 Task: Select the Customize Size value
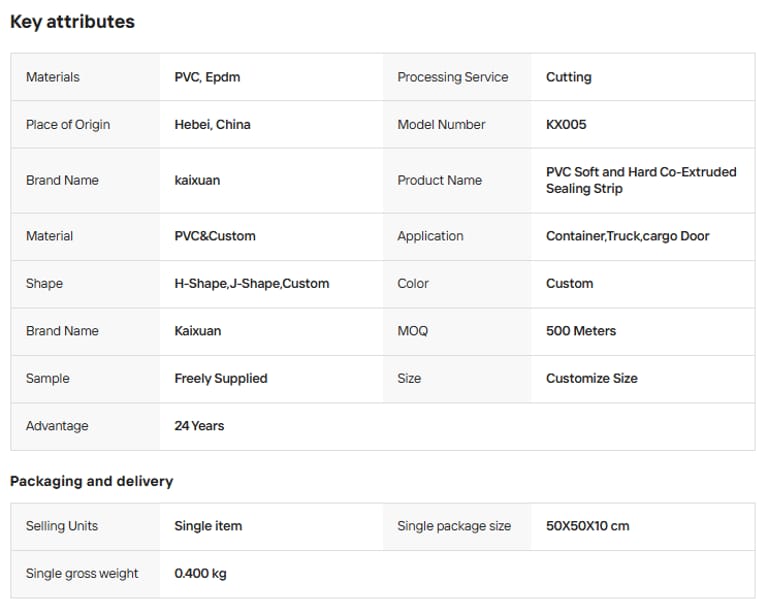pyautogui.click(x=591, y=379)
